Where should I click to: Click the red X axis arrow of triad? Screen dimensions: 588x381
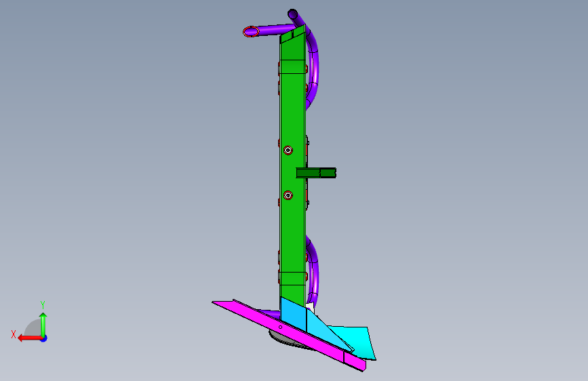[29, 338]
